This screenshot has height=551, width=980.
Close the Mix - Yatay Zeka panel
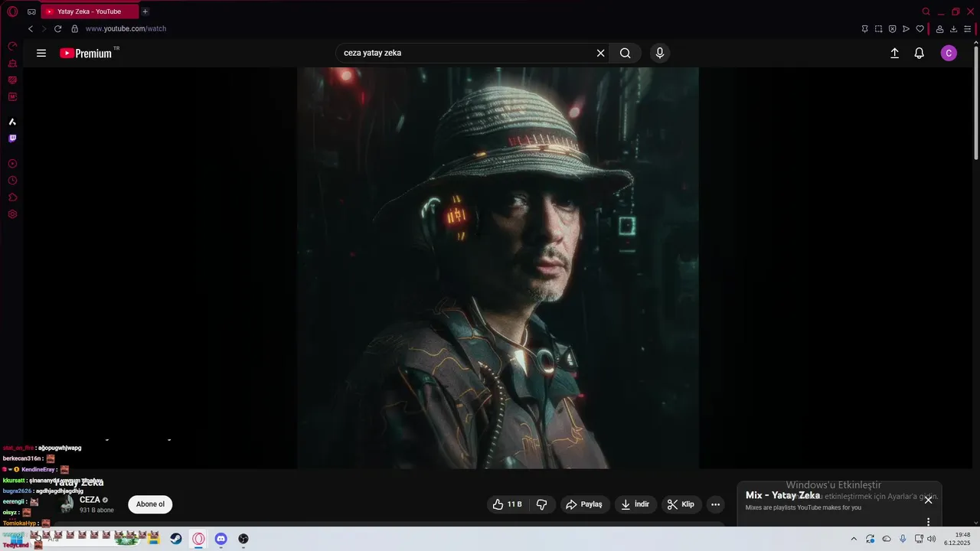(x=928, y=500)
